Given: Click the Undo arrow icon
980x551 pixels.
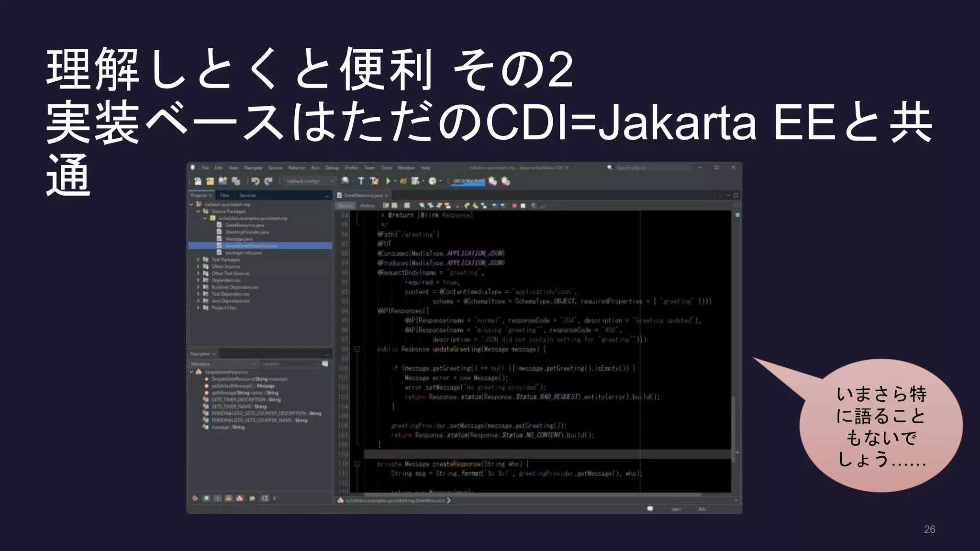Looking at the screenshot, I should coord(255,181).
